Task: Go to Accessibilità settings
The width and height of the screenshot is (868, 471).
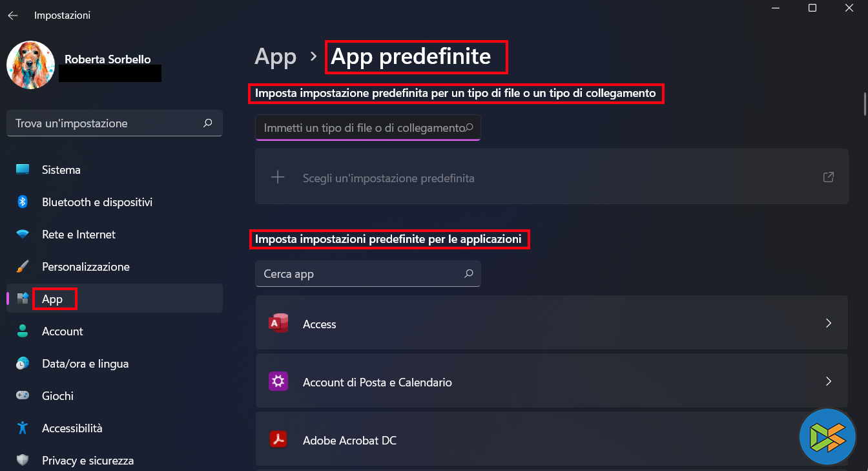Action: coord(72,428)
